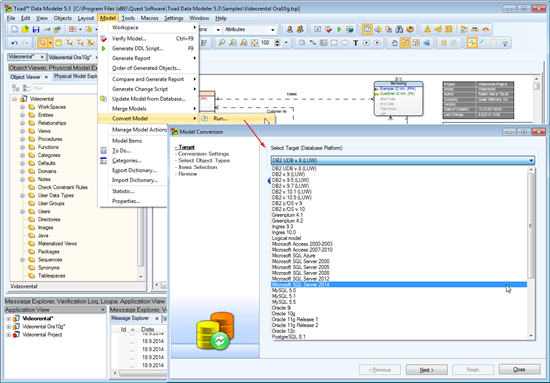The image size is (550, 383).
Task: Open the Tools menu
Action: coord(128,18)
